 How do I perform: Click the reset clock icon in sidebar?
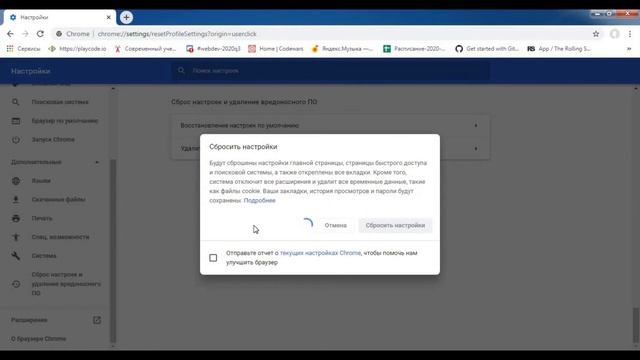16,284
